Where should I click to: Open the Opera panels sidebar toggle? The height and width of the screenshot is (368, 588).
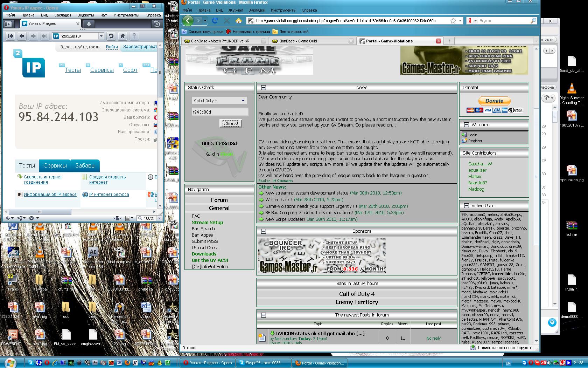(x=8, y=24)
